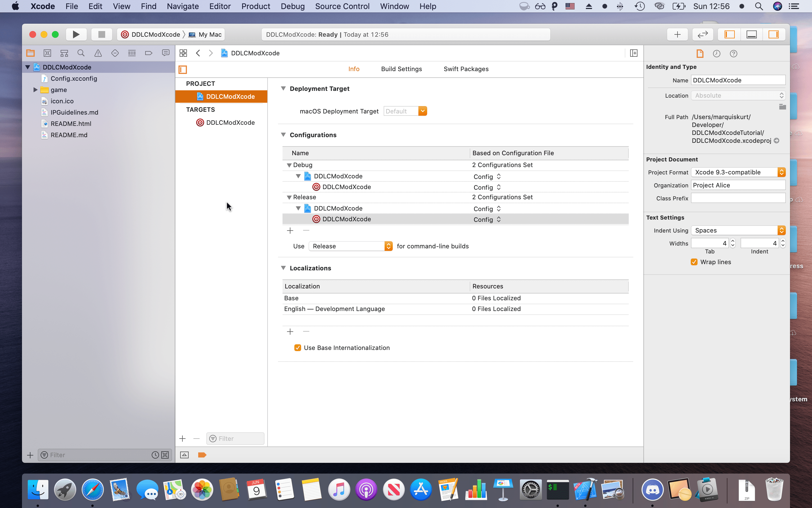Open Terminal from the Dock
The width and height of the screenshot is (812, 508).
click(558, 490)
